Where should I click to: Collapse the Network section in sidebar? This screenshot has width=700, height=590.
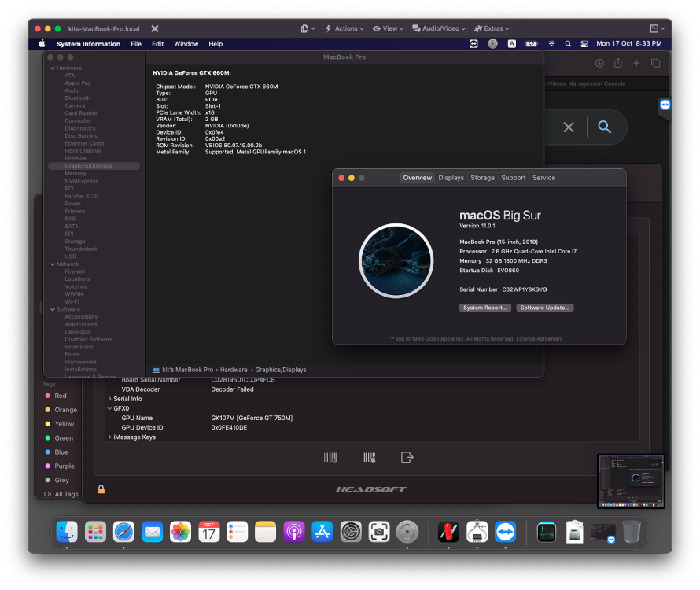coord(53,264)
